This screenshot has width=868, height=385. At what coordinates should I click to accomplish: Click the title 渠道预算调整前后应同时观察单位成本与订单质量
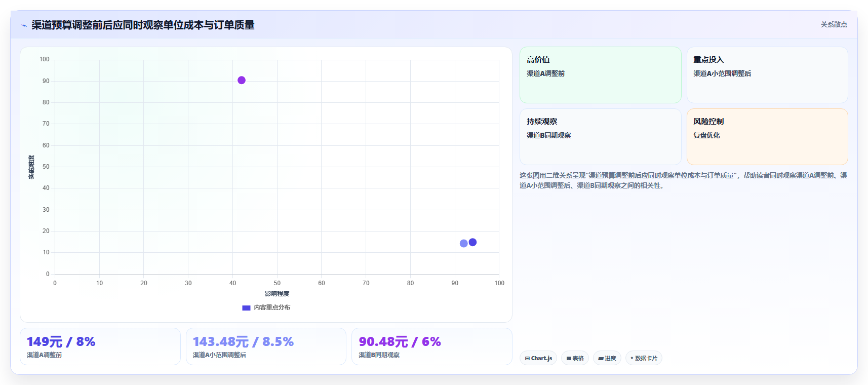click(143, 25)
